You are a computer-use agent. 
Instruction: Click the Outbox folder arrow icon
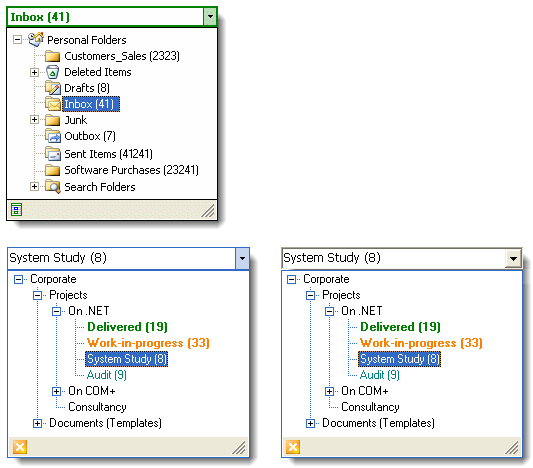click(x=53, y=136)
